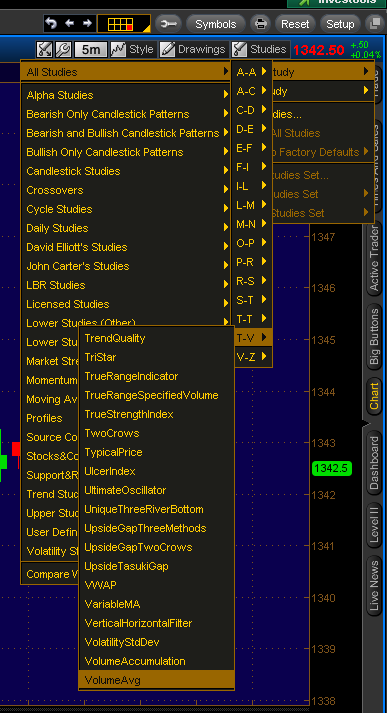Open the Daily Studies submenu
Viewport: 387px width, 713px height.
pyautogui.click(x=126, y=228)
